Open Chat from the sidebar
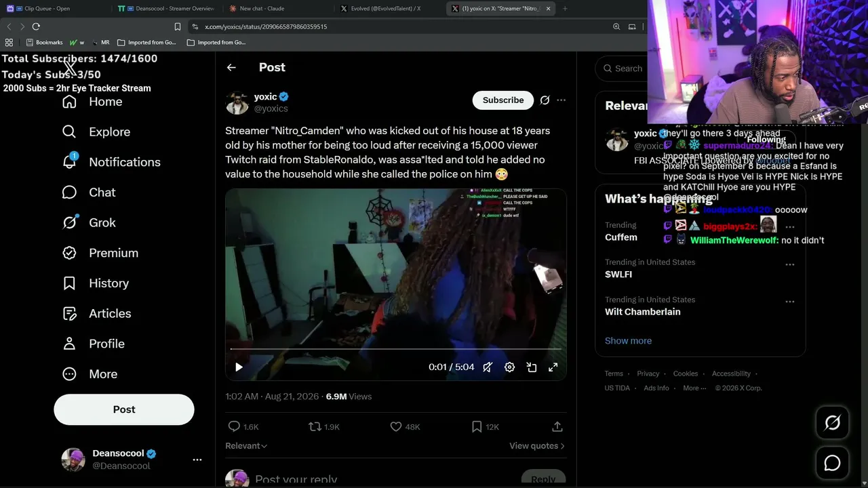Viewport: 868px width, 488px height. 89,192
